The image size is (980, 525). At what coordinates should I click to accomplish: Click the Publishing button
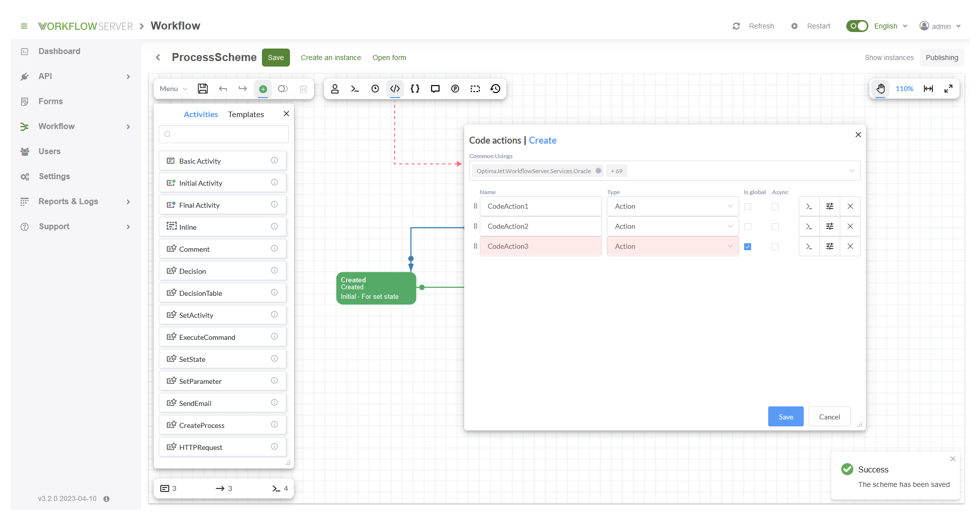[942, 58]
